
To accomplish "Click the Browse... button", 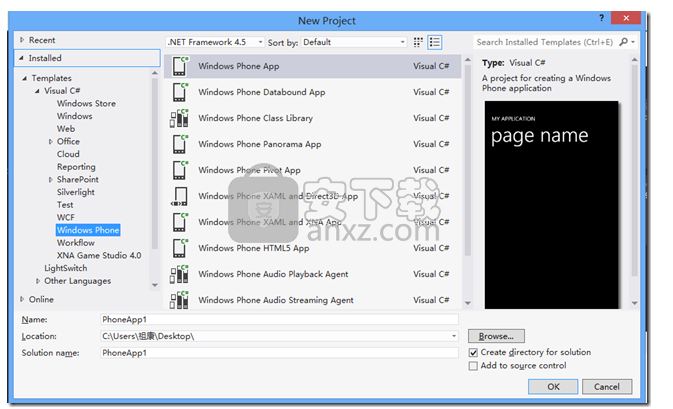I will click(x=496, y=336).
